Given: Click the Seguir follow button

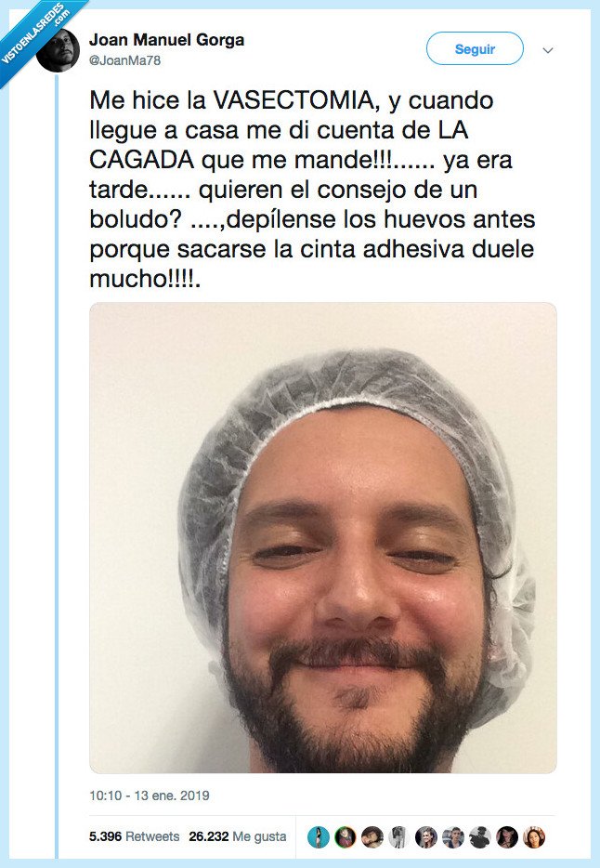Looking at the screenshot, I should (475, 48).
